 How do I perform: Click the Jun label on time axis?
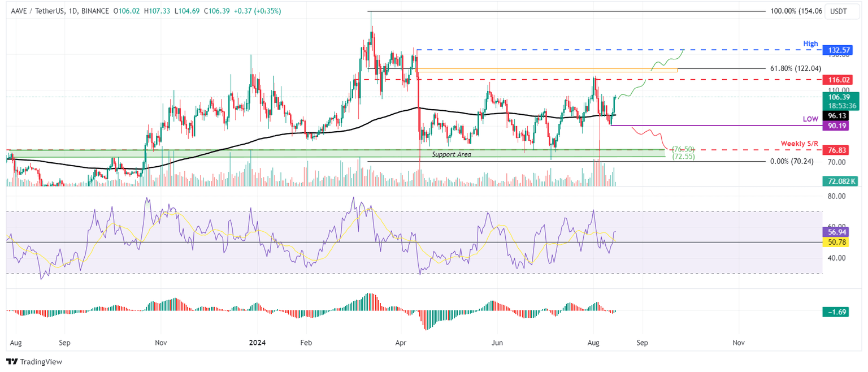[497, 343]
